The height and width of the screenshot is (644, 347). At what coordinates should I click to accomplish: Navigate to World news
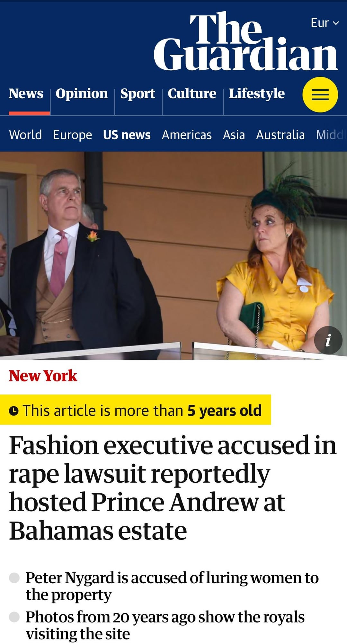click(x=25, y=135)
